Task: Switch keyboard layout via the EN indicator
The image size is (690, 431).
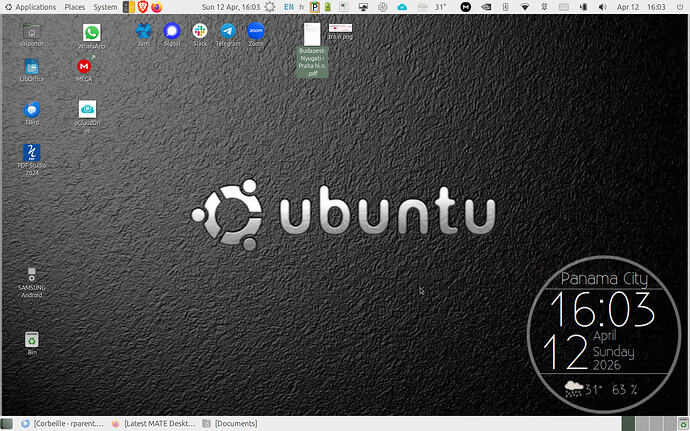Action: 289,7
